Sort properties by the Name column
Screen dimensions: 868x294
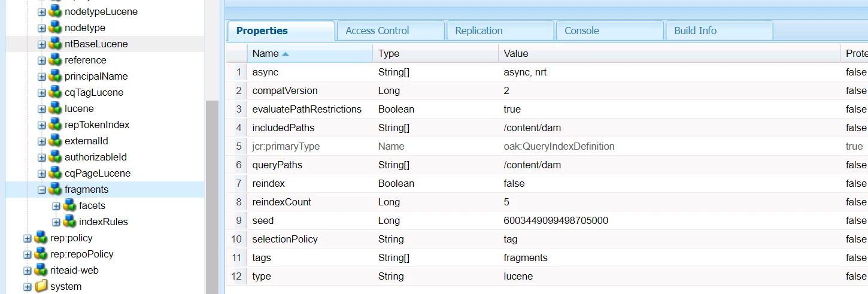pyautogui.click(x=309, y=53)
